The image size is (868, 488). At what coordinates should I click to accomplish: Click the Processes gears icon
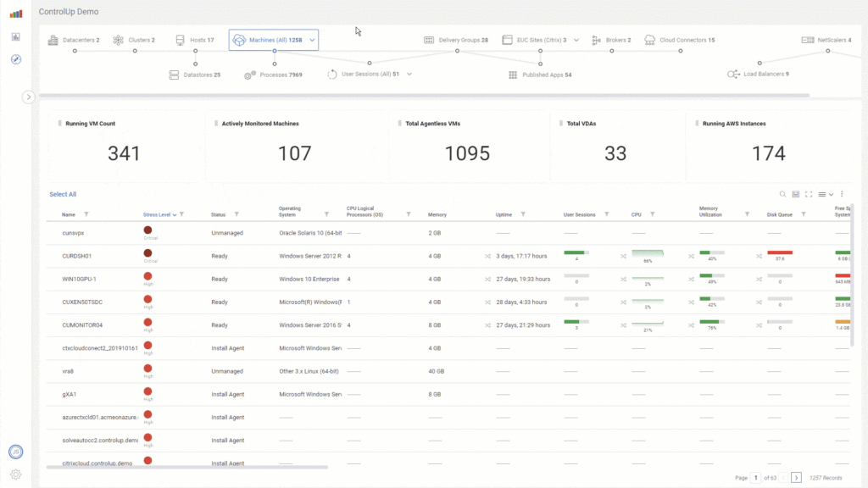coord(250,75)
